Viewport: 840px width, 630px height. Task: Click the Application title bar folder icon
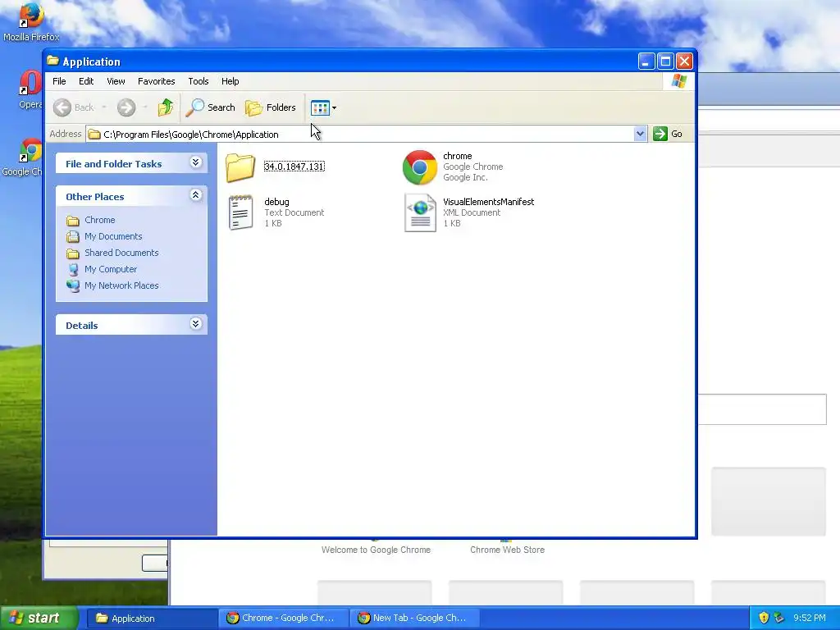point(52,61)
